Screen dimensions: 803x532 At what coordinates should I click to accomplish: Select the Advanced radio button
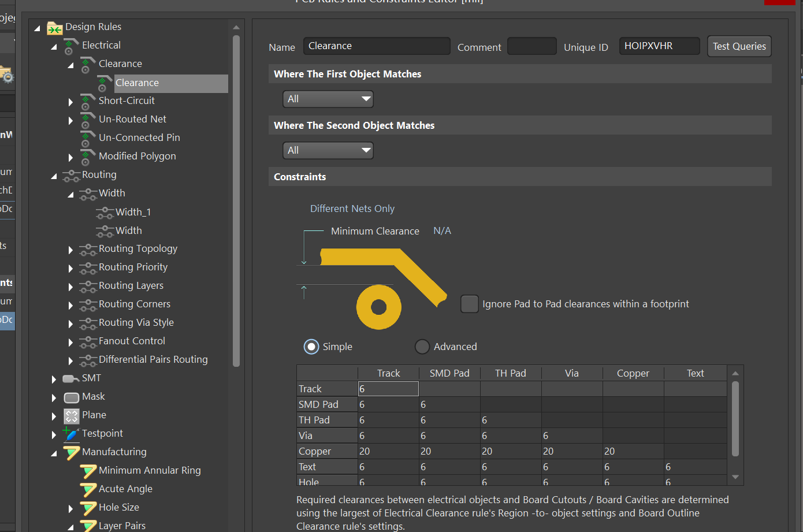tap(422, 347)
